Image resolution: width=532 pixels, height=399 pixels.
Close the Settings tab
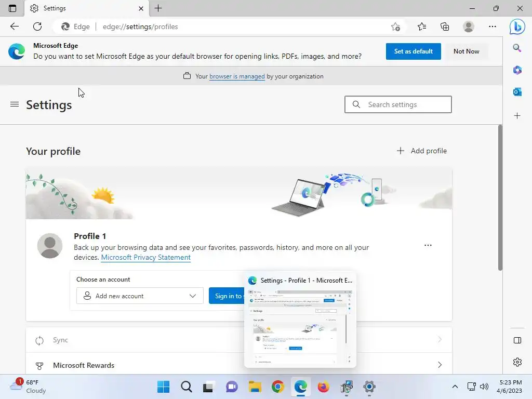point(141,8)
